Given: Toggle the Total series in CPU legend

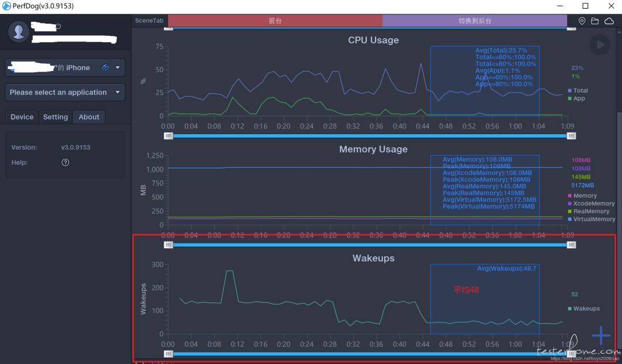Looking at the screenshot, I should click(x=578, y=90).
